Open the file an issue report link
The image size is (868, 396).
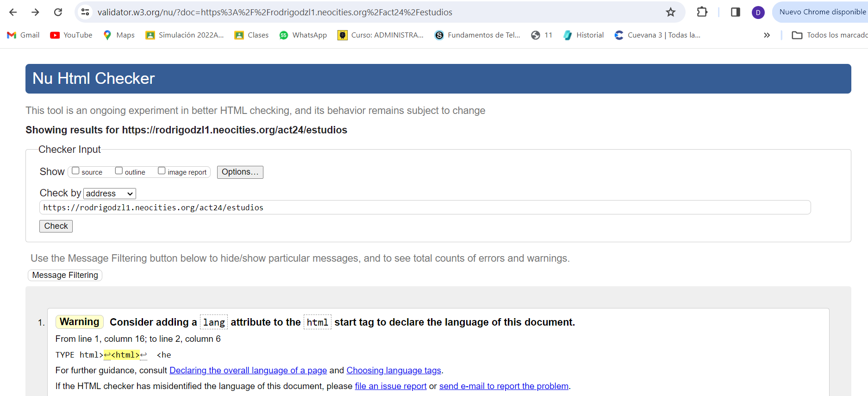[391, 386]
